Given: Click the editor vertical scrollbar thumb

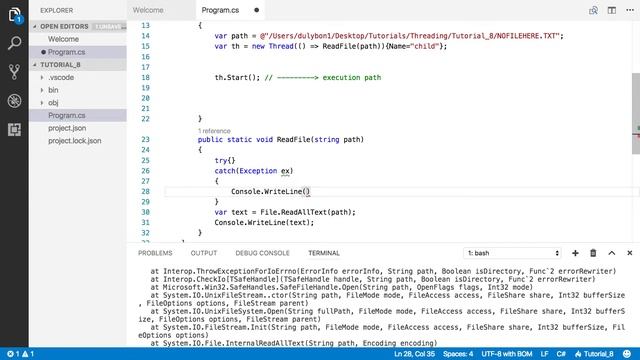Looking at the screenshot, I should click(x=636, y=113).
